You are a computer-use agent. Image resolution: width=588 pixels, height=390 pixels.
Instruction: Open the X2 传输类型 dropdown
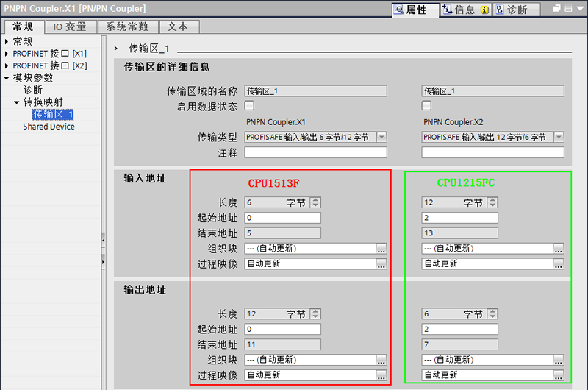tap(559, 137)
